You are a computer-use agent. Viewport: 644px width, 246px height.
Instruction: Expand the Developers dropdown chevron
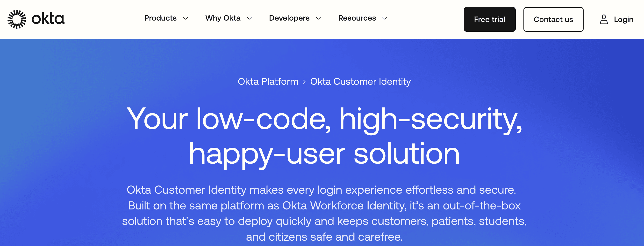(319, 19)
